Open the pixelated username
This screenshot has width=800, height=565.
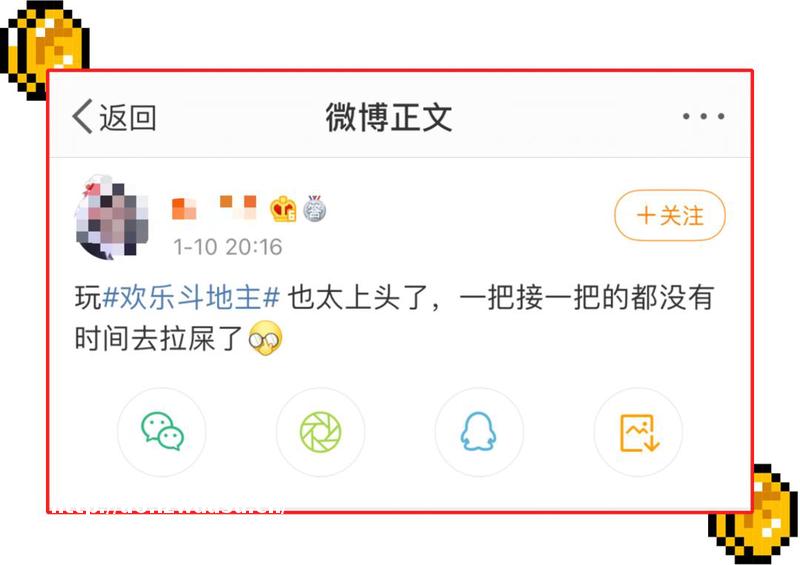pyautogui.click(x=214, y=207)
